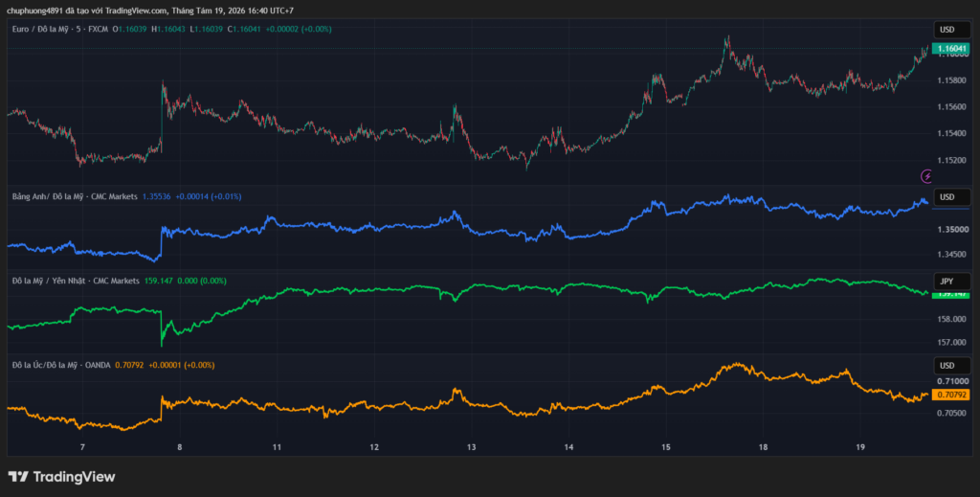980x497 pixels.
Task: Open USD currency selector in Euro pane
Action: click(x=952, y=30)
